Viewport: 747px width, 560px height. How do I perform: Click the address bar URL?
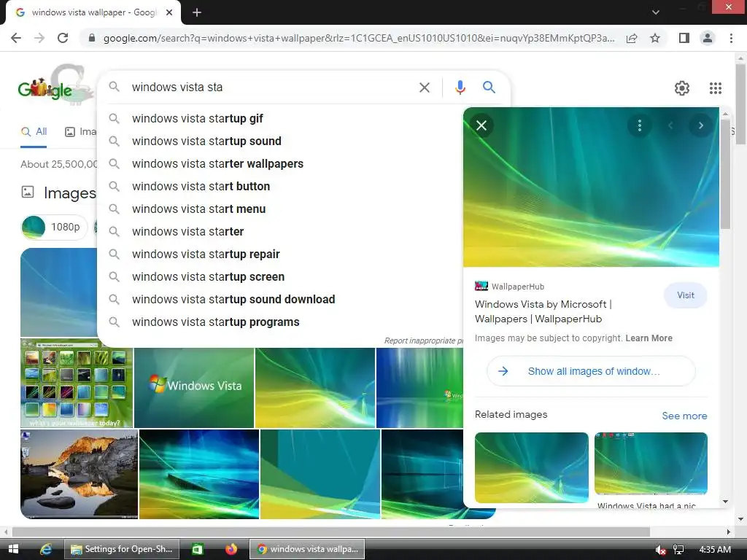click(358, 38)
